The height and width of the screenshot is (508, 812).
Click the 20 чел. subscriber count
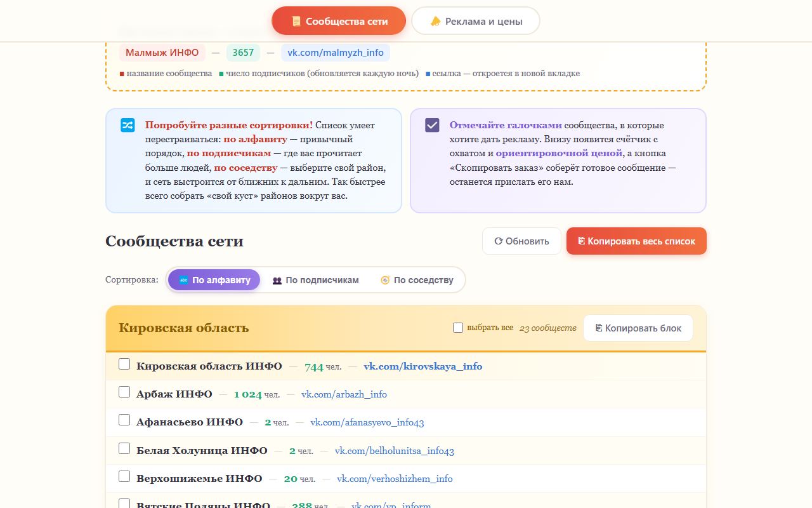click(x=299, y=479)
